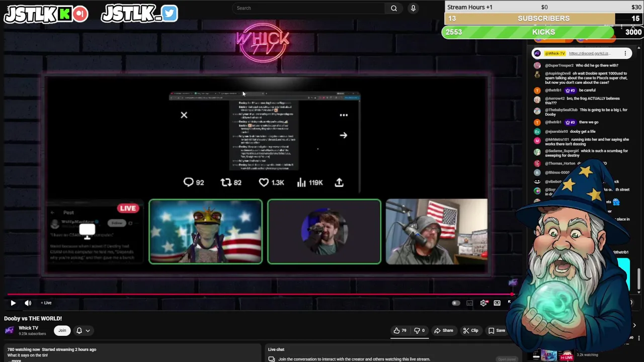This screenshot has width=644, height=362.
Task: Save video to playlist
Action: pos(497,330)
